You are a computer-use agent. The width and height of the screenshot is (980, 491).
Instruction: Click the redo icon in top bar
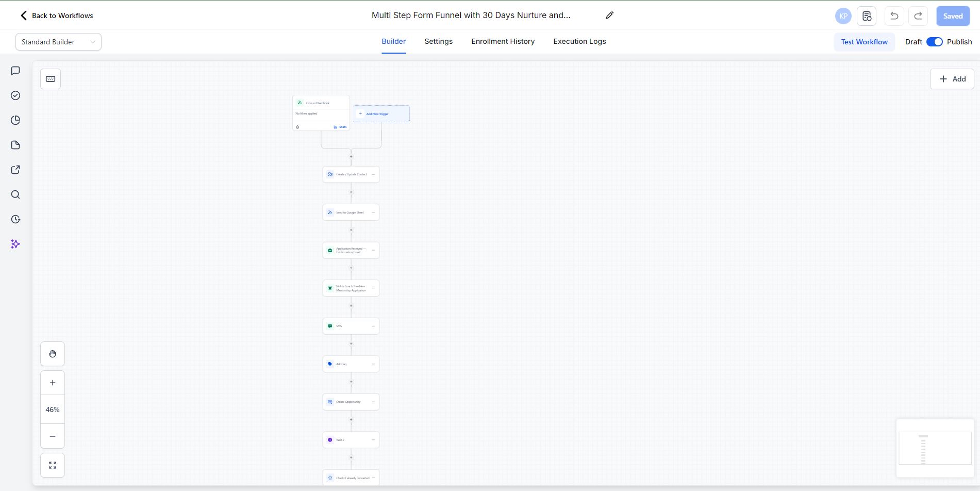point(918,16)
